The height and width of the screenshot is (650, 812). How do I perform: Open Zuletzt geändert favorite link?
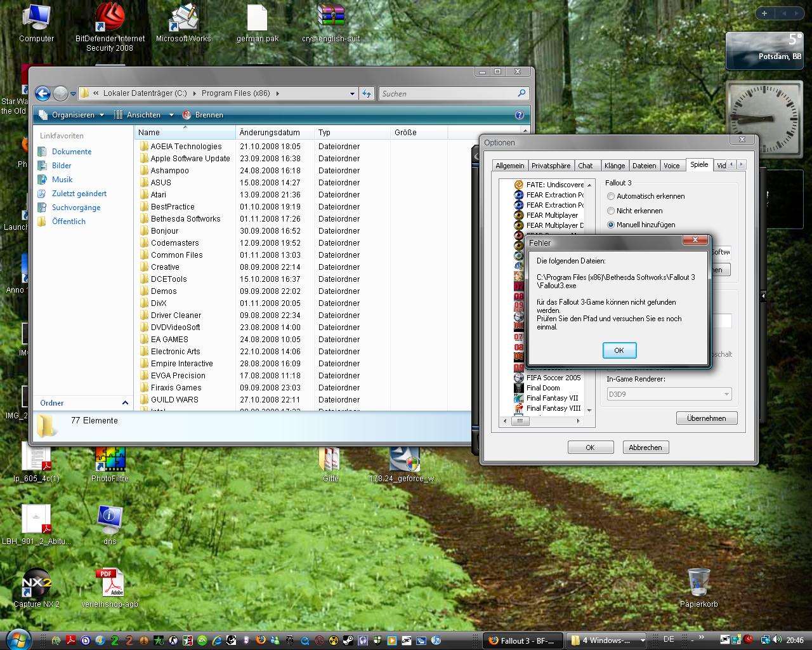79,194
